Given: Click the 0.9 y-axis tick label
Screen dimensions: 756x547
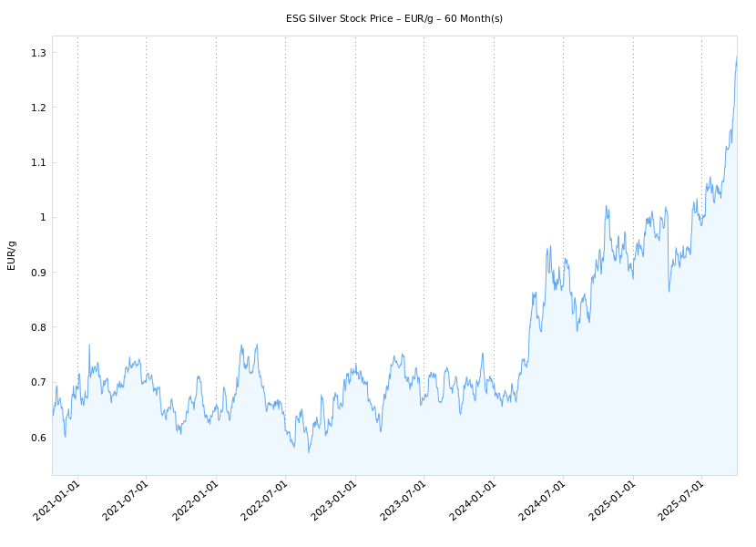Looking at the screenshot, I should pyautogui.click(x=36, y=273).
